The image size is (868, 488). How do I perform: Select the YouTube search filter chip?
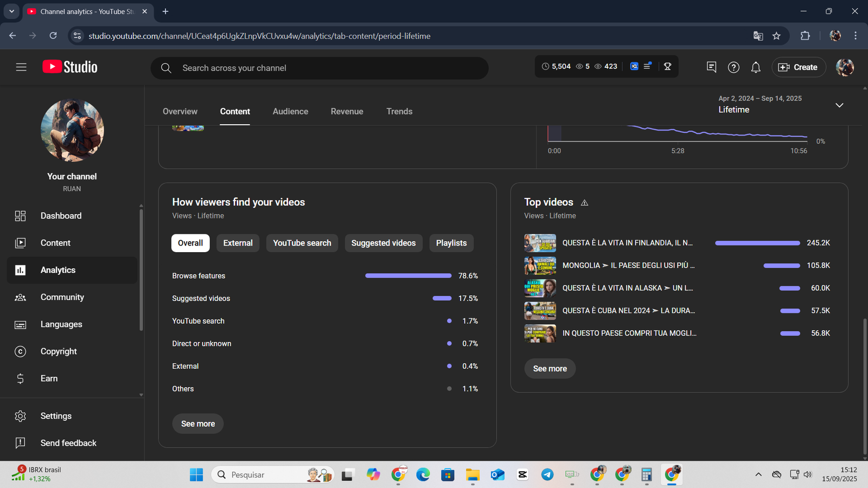tap(302, 243)
